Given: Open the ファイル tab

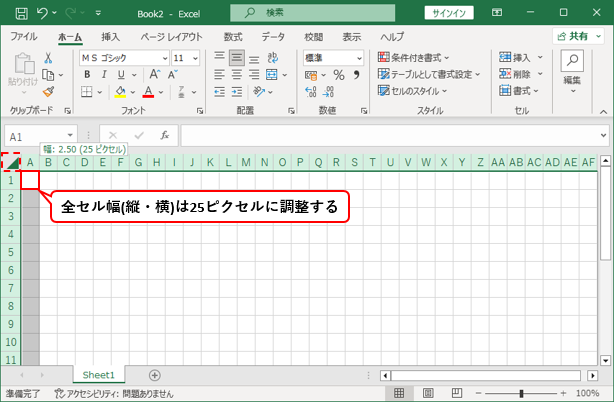Looking at the screenshot, I should click(x=24, y=37).
